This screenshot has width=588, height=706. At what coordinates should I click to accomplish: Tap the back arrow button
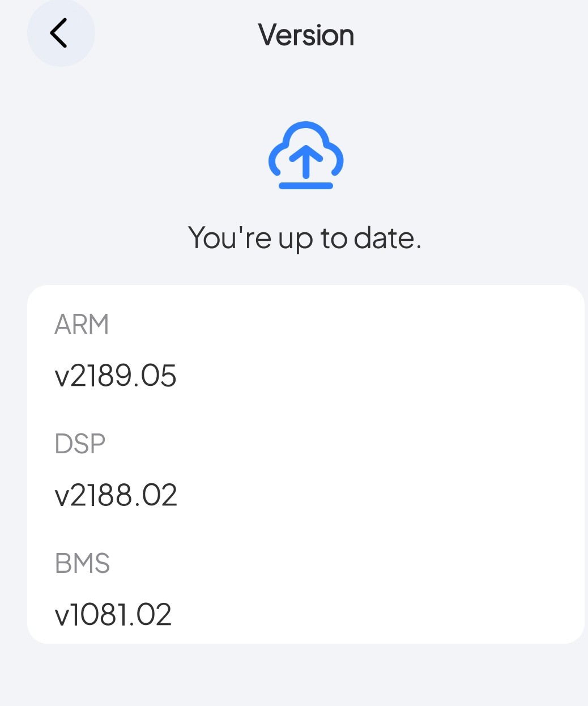click(x=60, y=33)
